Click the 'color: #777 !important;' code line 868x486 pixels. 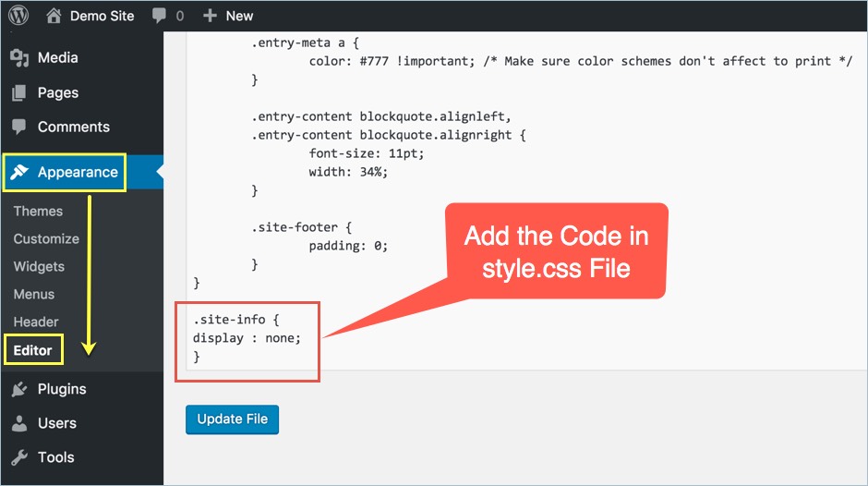coord(392,61)
